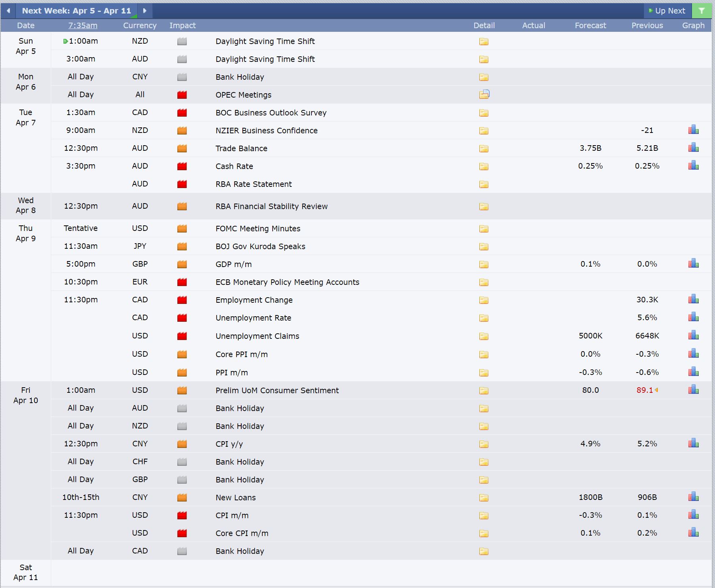Image resolution: width=715 pixels, height=588 pixels.
Task: Click the orange impact icon for Trade Balance
Action: 182,148
